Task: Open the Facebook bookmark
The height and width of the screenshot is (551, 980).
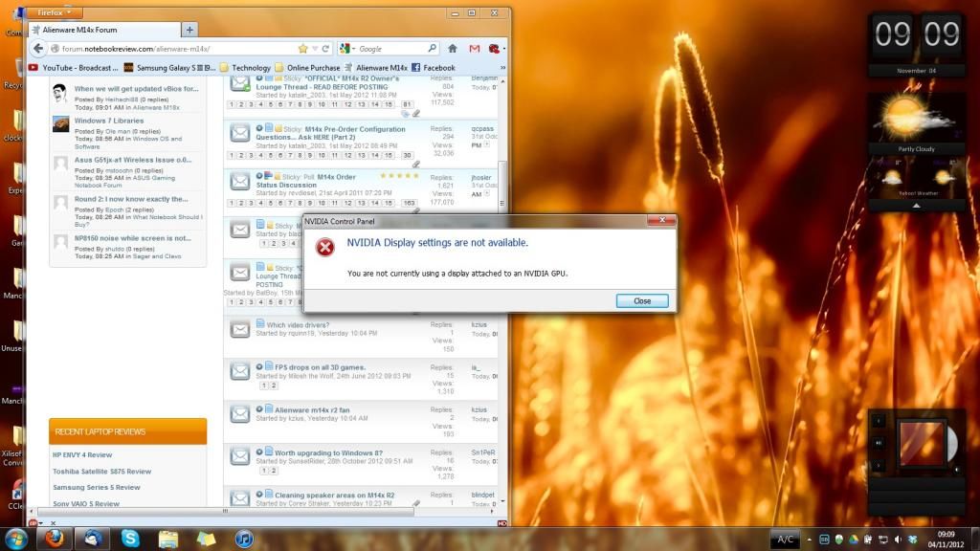Action: click(x=434, y=68)
